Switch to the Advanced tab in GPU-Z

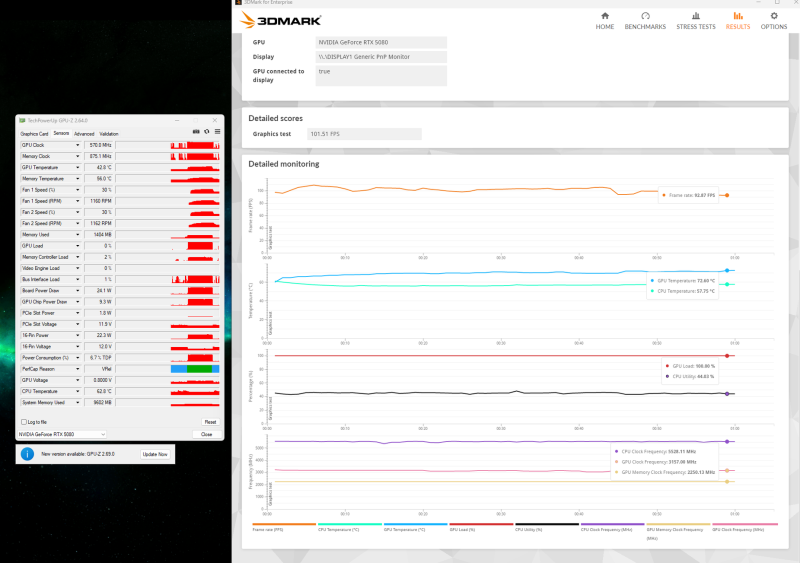[x=84, y=134]
